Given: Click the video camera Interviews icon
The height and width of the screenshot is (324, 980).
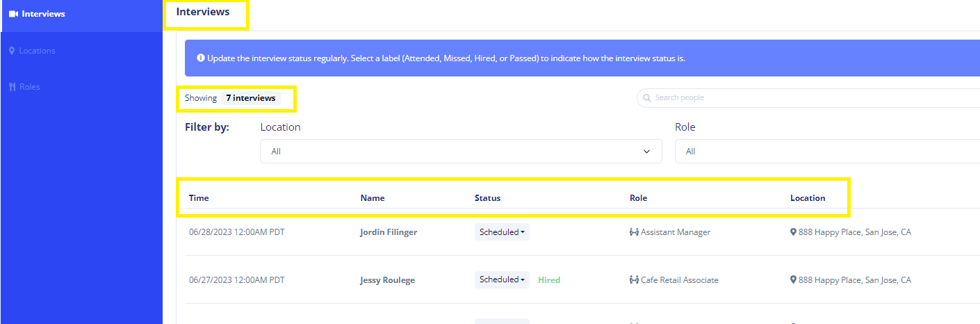Looking at the screenshot, I should pyautogui.click(x=13, y=14).
